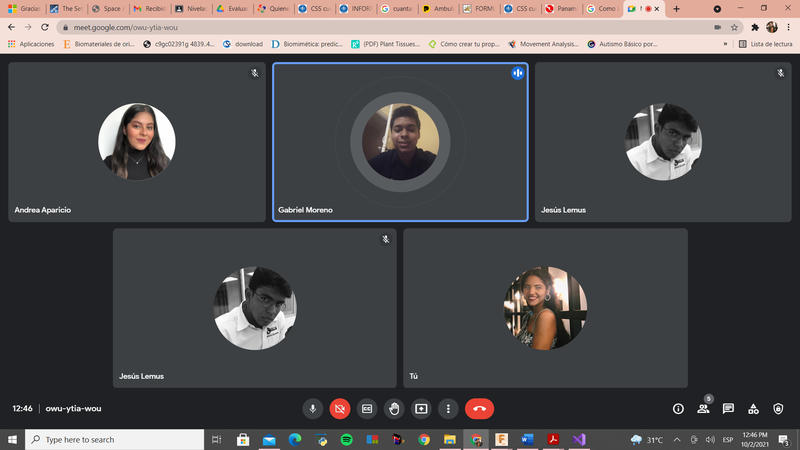The width and height of the screenshot is (800, 450).
Task: Click the Tú participant avatar
Action: pyautogui.click(x=545, y=308)
